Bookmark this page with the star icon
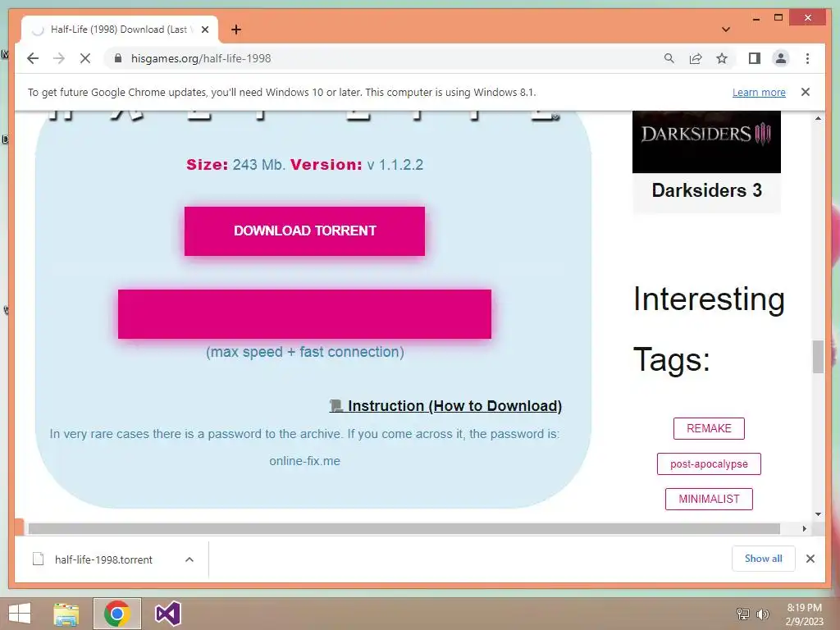840x630 pixels. (722, 58)
